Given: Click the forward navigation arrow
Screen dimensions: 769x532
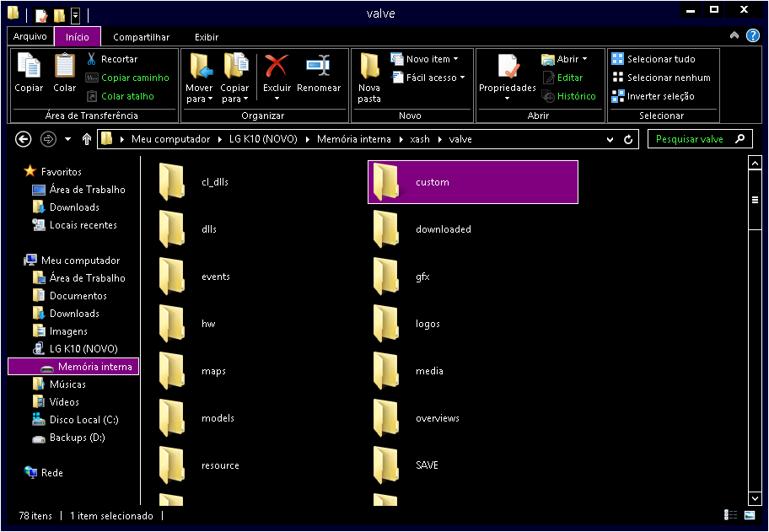Looking at the screenshot, I should [x=48, y=139].
